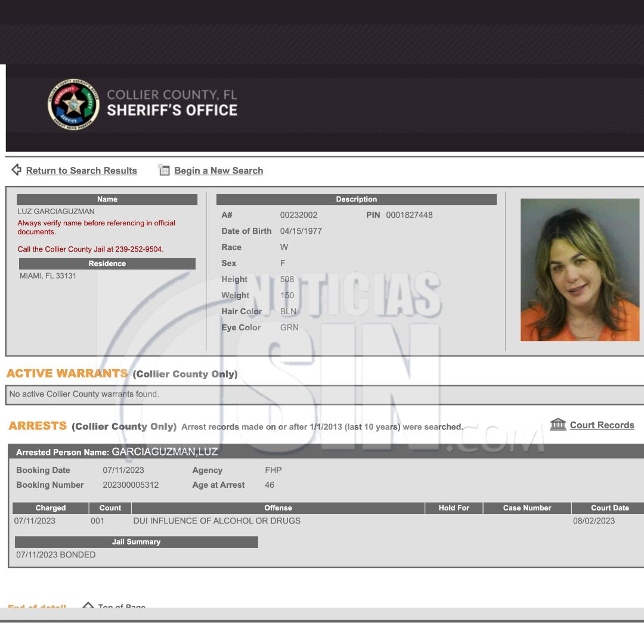Click the Hold For column header

(x=454, y=508)
